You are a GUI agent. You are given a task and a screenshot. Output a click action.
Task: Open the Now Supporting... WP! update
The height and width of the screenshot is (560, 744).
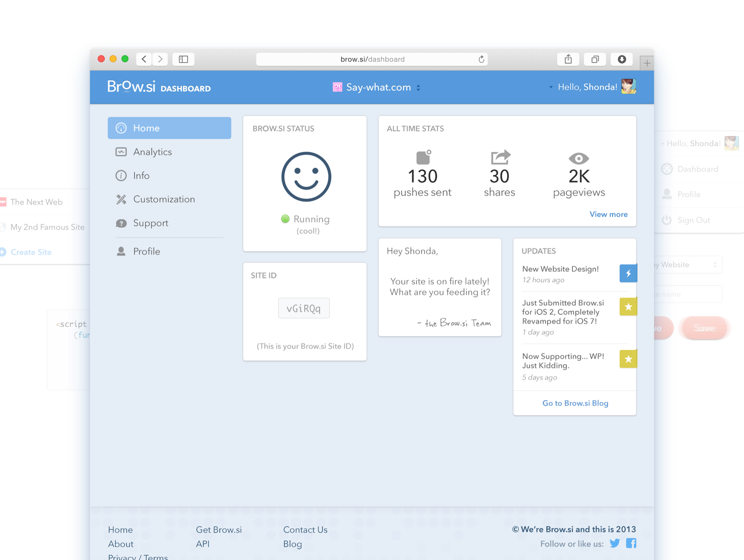(563, 361)
